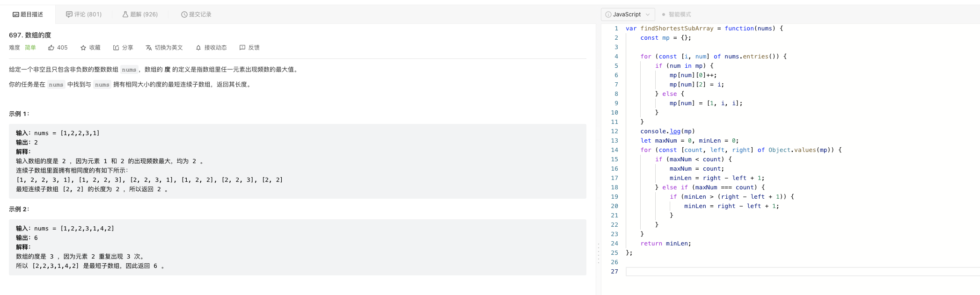Image resolution: width=980 pixels, height=295 pixels.
Task: Click the 分享 share icon
Action: coord(116,48)
